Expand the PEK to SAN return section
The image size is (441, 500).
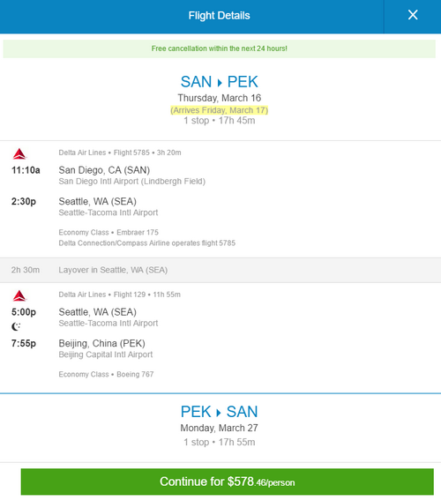pos(219,427)
